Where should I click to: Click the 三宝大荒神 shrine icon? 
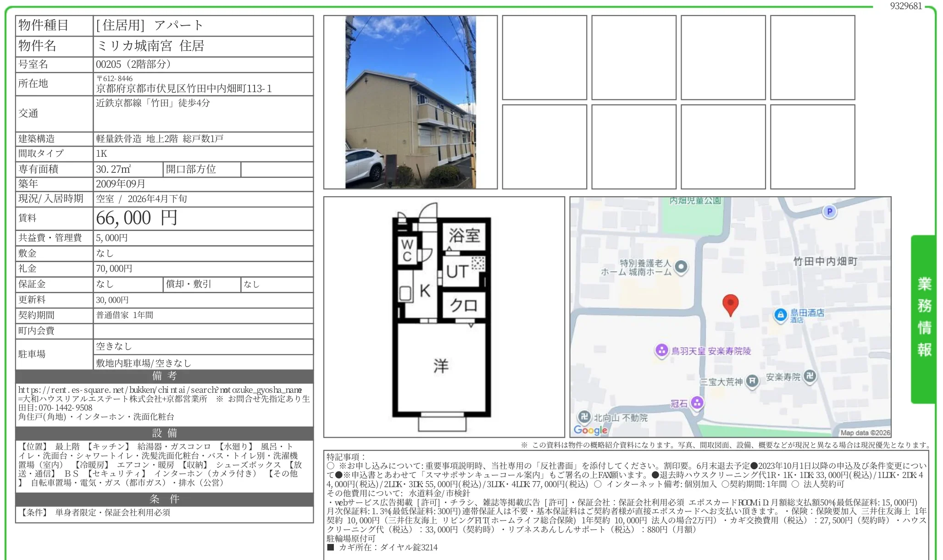point(752,381)
